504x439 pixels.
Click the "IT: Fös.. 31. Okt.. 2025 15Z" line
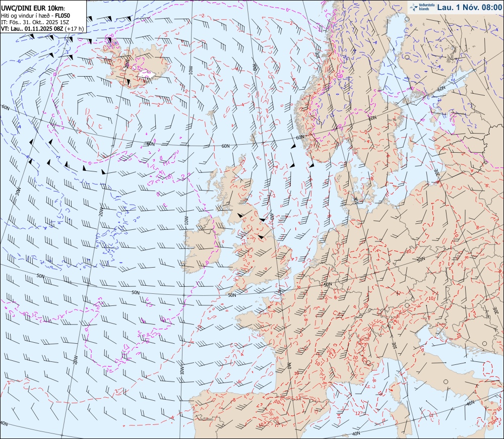35,22
